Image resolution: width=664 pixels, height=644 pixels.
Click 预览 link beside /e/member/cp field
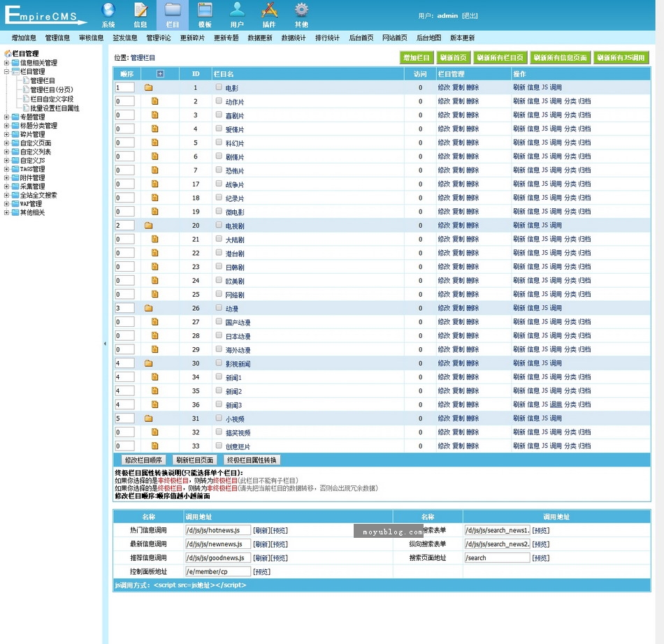(x=261, y=571)
